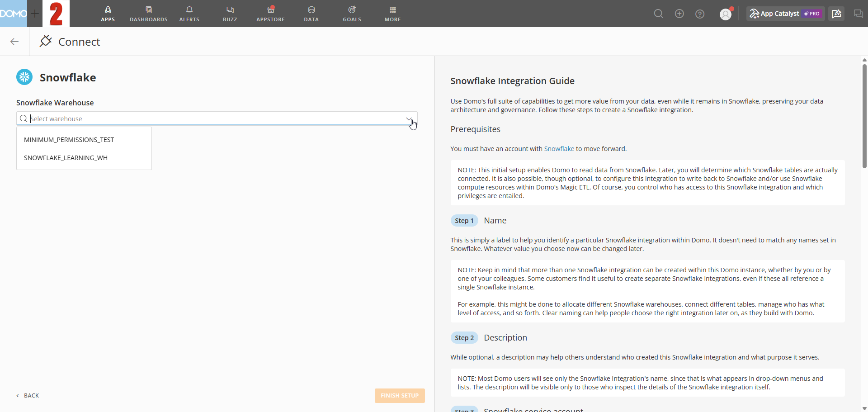Viewport: 868px width, 412px height.
Task: Click the Connect plug icon
Action: (46, 41)
